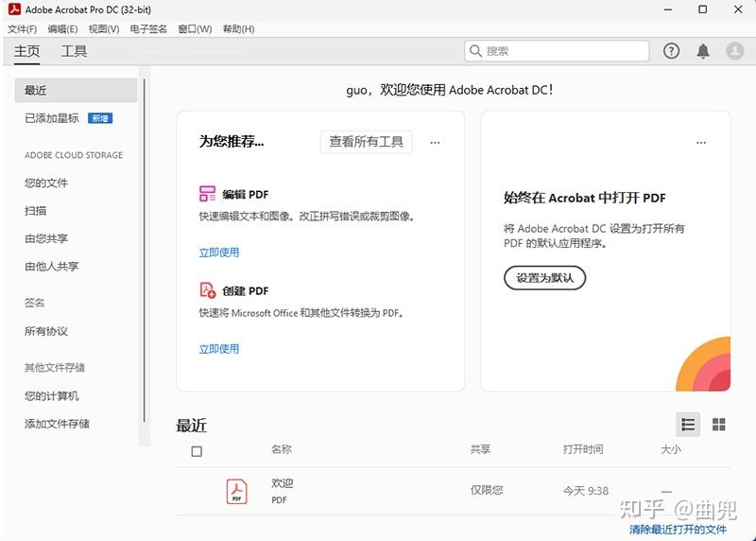Switch to the 主页 tab
Screen dimensions: 756x541
coord(27,51)
